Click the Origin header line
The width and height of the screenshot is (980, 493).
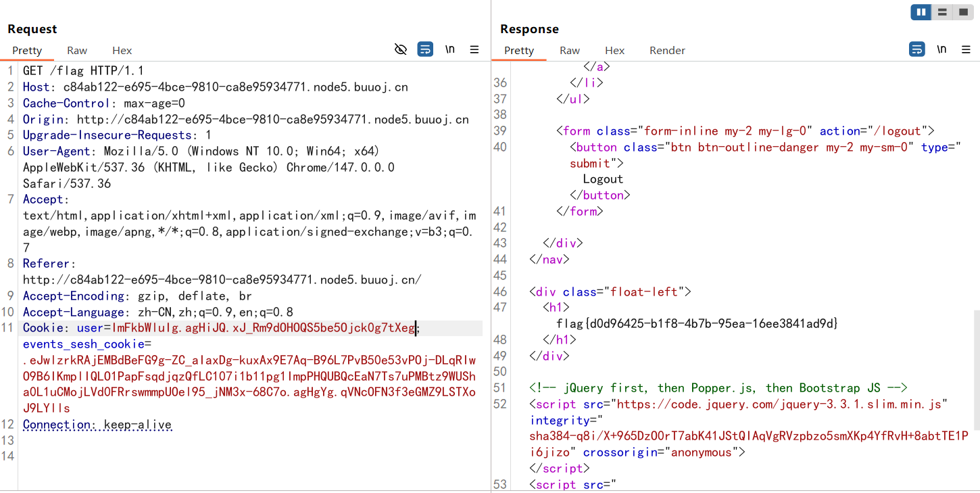pyautogui.click(x=246, y=120)
